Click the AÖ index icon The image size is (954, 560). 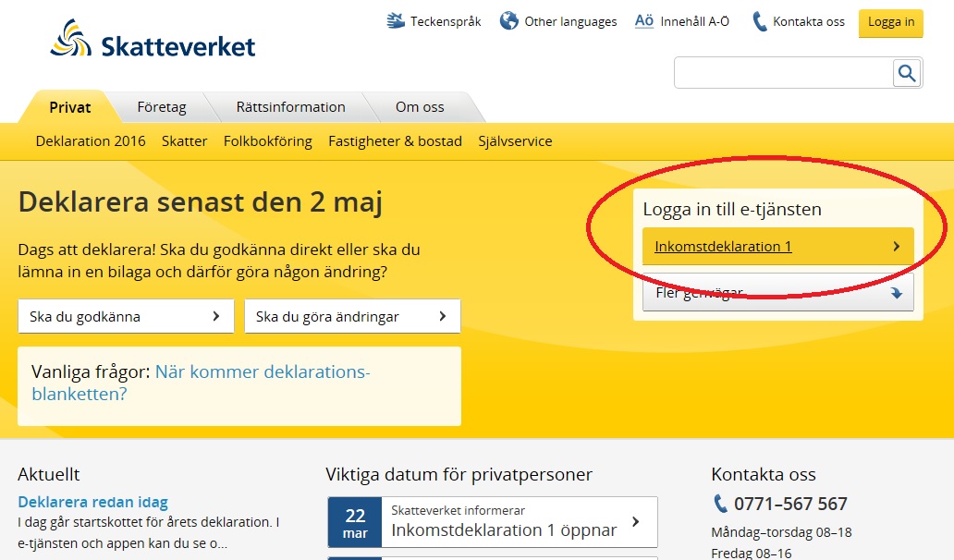(643, 21)
